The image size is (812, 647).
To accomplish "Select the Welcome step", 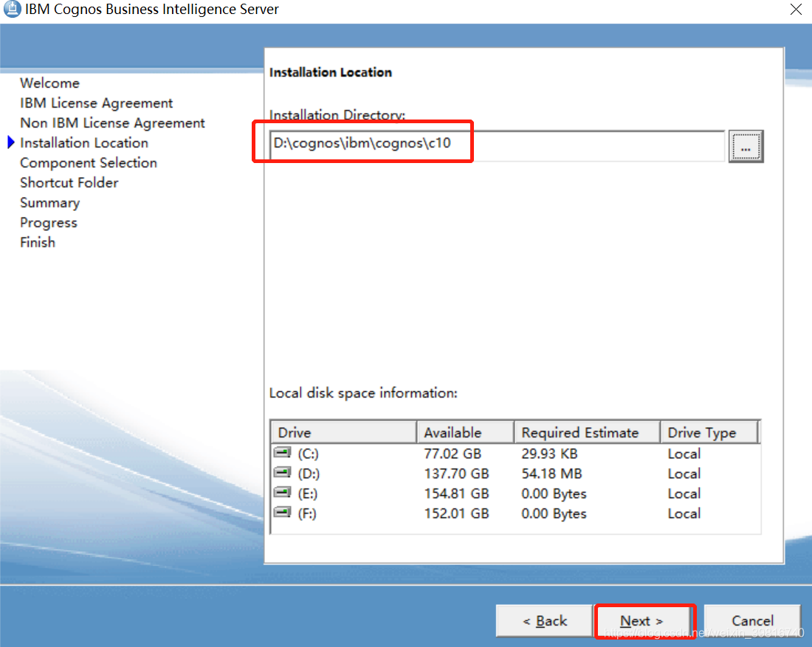I will pos(49,83).
